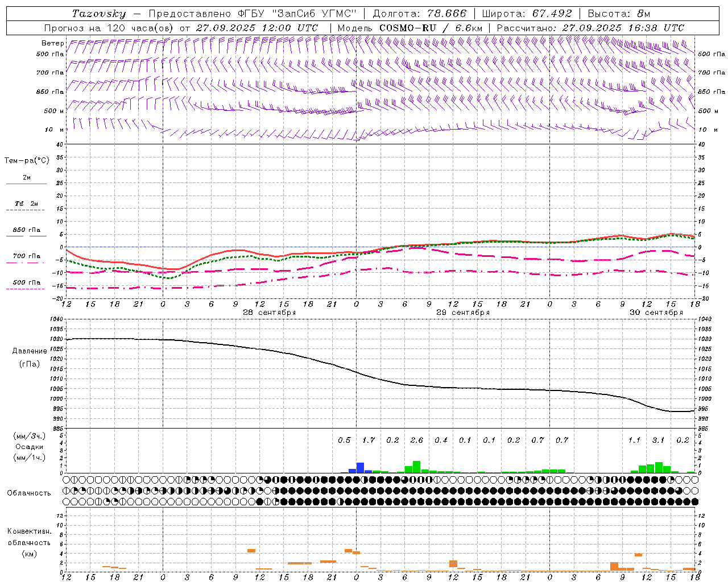Select the 30 сентября date label
Viewport: 728px width, 582px height.
[x=656, y=313]
